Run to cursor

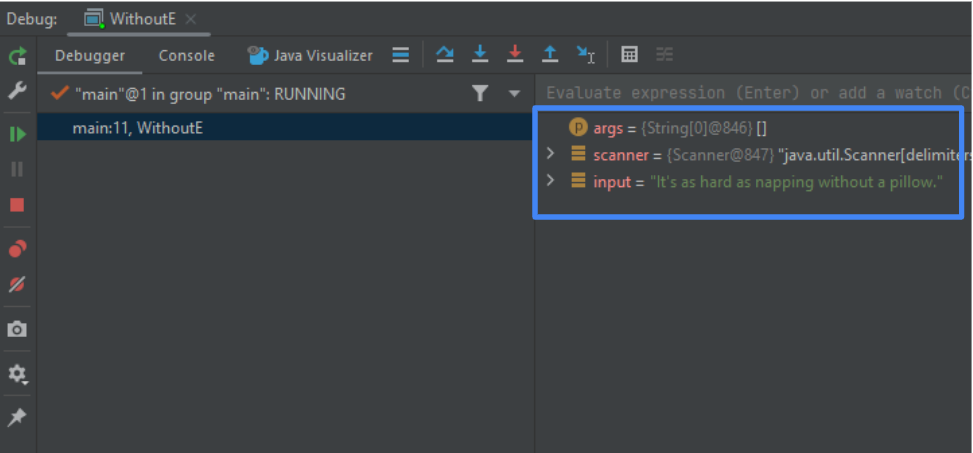[x=586, y=55]
